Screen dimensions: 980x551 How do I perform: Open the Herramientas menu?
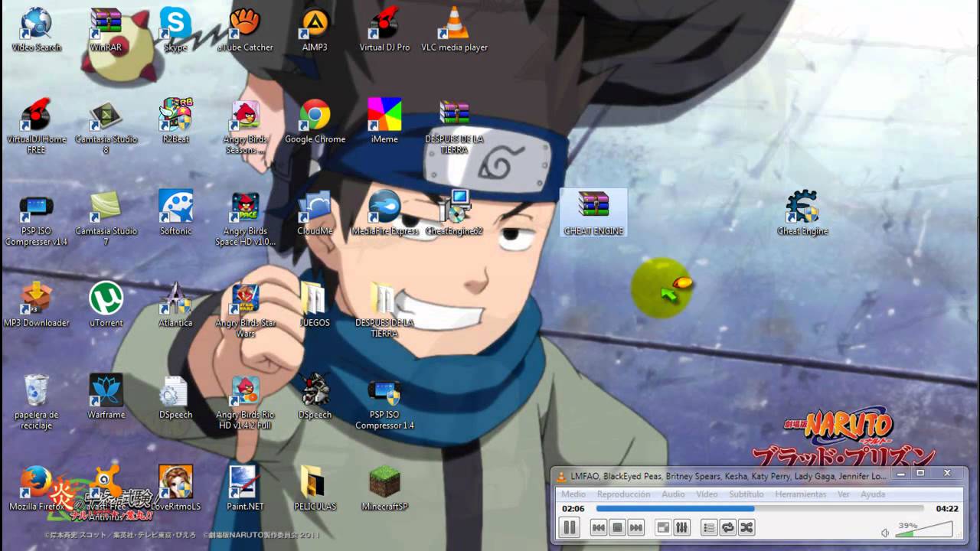[x=800, y=494]
